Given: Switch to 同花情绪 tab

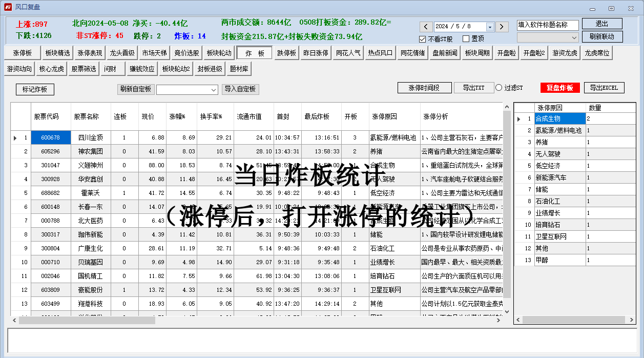Looking at the screenshot, I should [412, 53].
